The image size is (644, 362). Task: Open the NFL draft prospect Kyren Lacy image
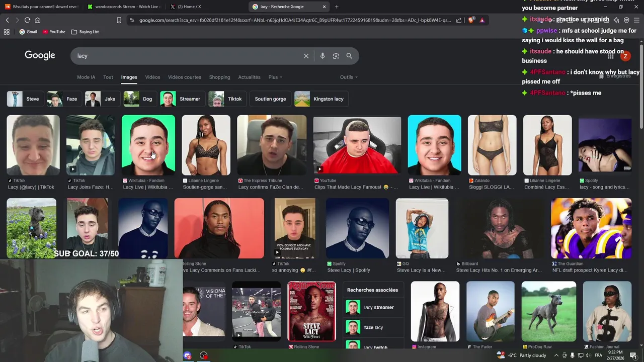coord(591,228)
